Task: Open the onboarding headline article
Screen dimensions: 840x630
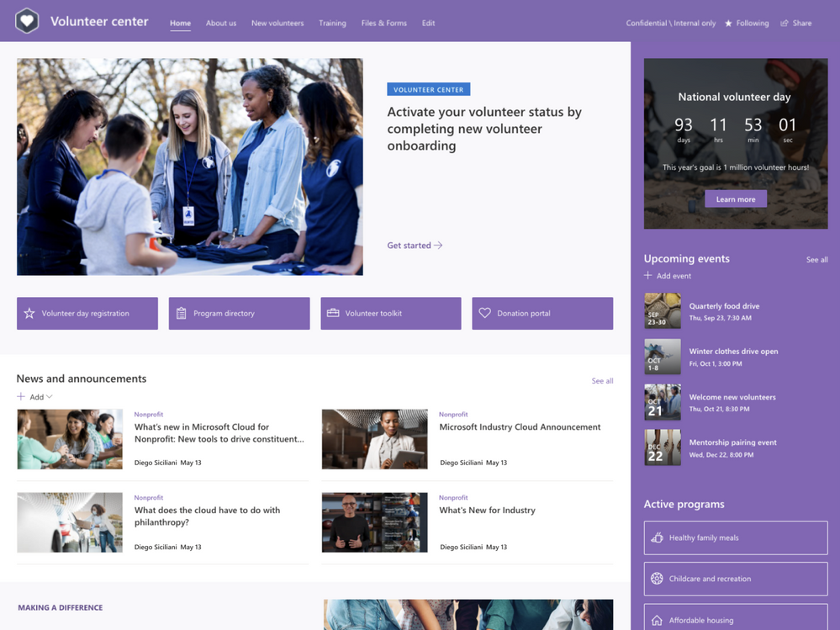Action: click(x=484, y=129)
